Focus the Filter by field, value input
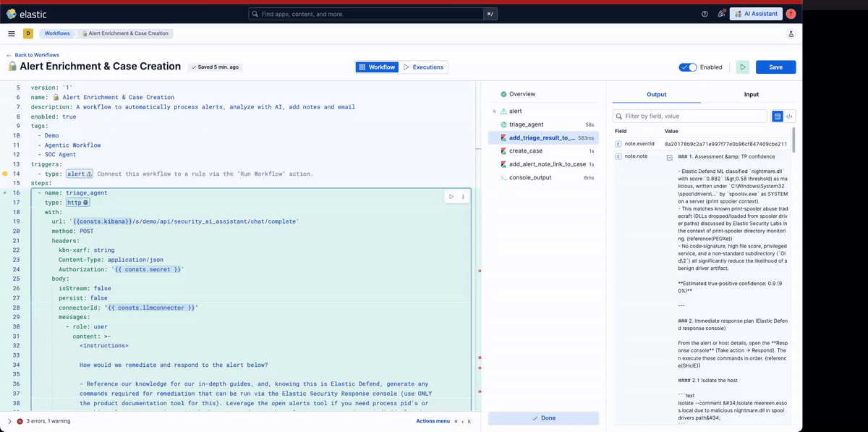Image resolution: width=868 pixels, height=432 pixels. pyautogui.click(x=690, y=116)
